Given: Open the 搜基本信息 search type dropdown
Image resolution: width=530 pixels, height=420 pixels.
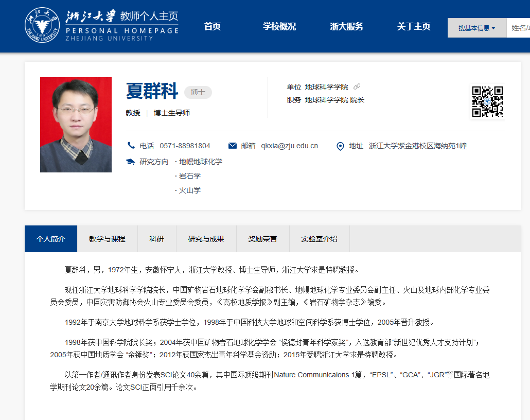Looking at the screenshot, I should 477,28.
